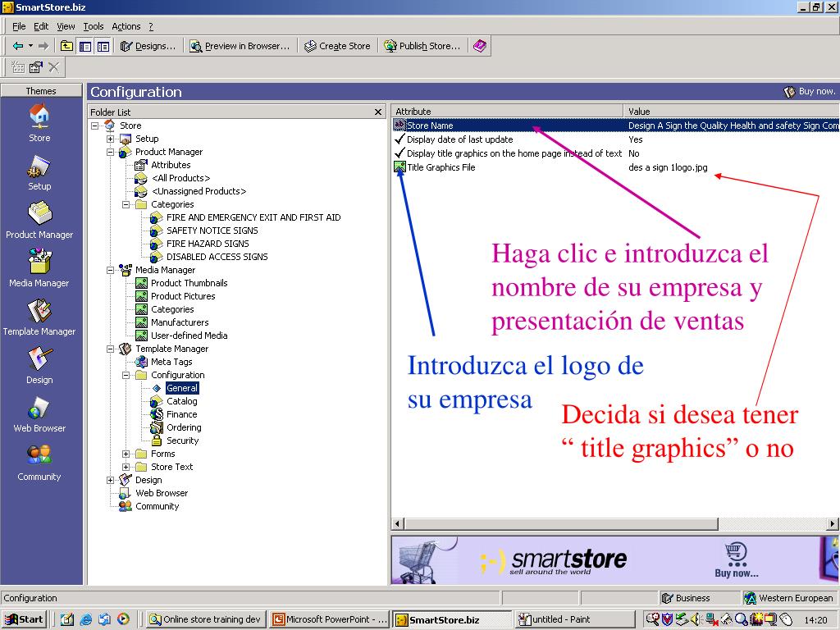Toggle the details view toolbar icon
The height and width of the screenshot is (630, 840).
(x=103, y=46)
